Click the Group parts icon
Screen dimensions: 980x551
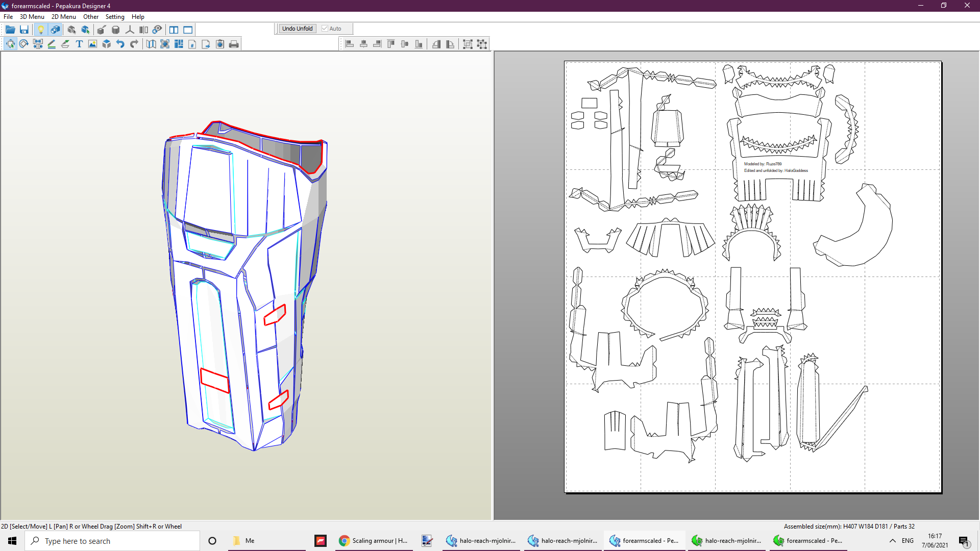tap(468, 44)
